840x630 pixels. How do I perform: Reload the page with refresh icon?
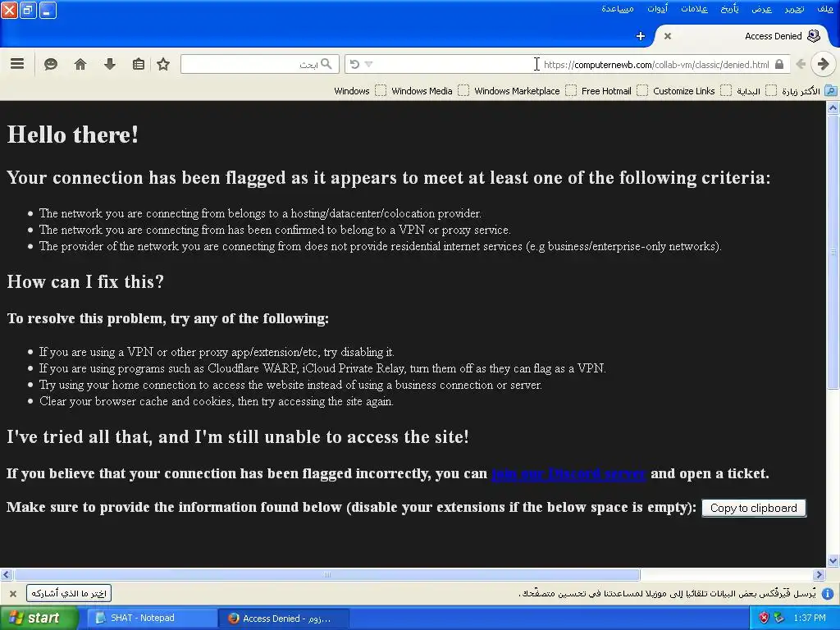coord(354,64)
